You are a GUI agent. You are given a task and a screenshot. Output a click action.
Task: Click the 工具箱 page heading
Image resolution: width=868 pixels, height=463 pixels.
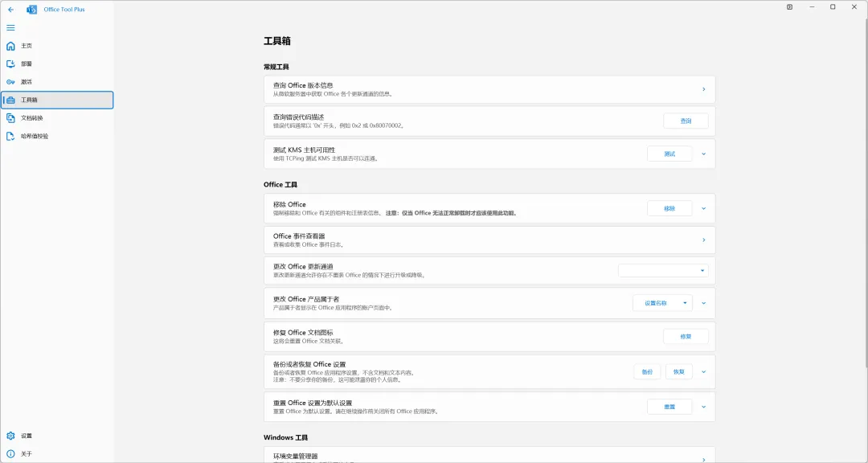click(x=277, y=41)
